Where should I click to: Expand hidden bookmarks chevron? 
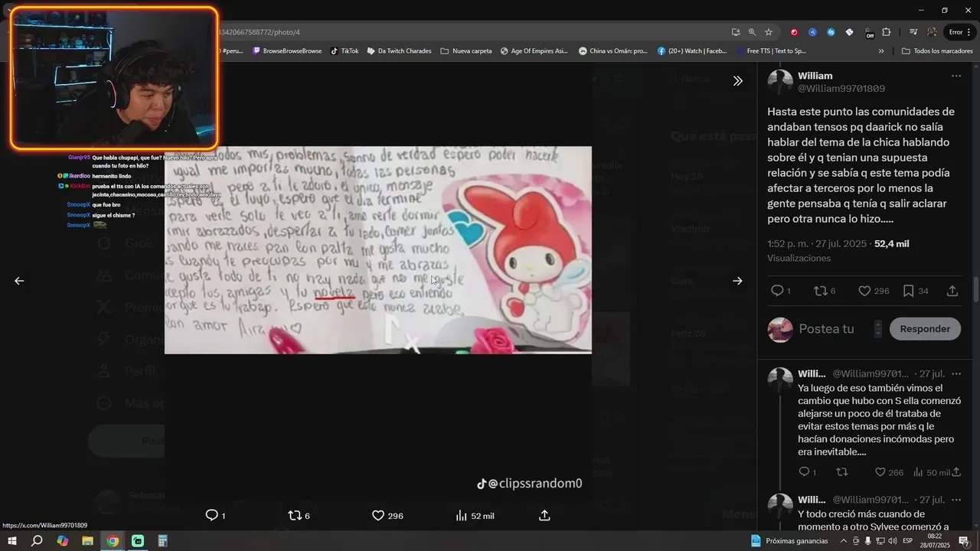[881, 51]
